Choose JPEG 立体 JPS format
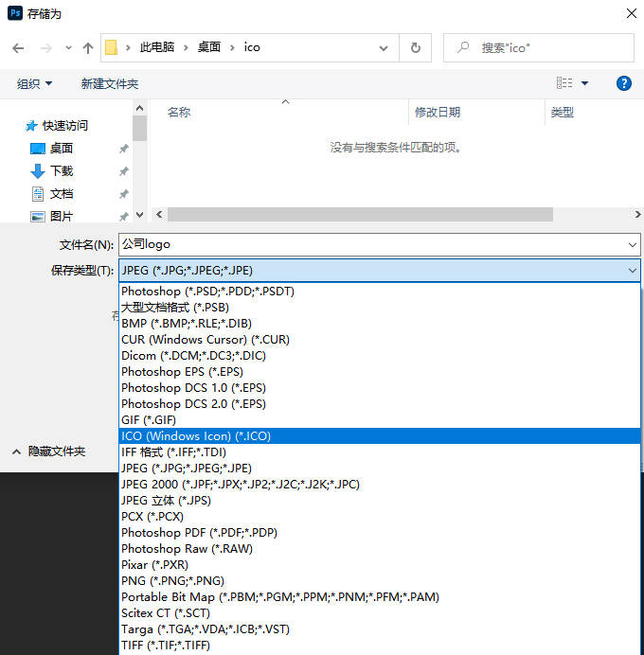644x655 pixels. 380,501
